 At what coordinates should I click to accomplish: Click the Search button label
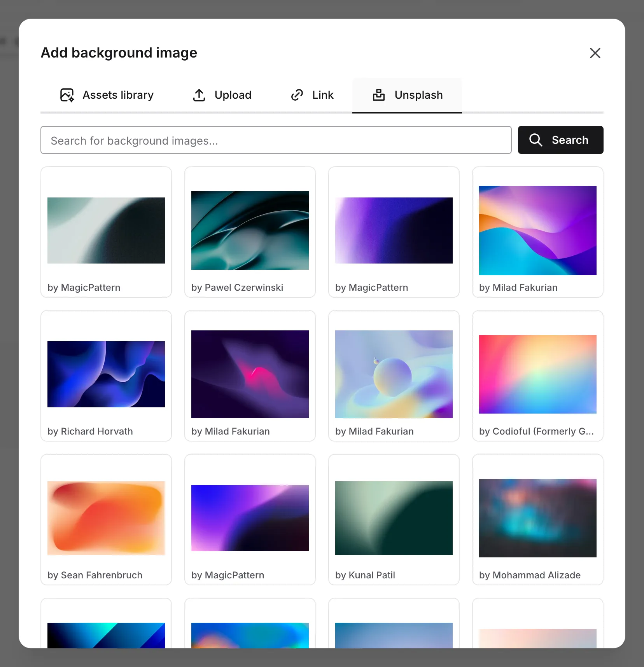(570, 140)
